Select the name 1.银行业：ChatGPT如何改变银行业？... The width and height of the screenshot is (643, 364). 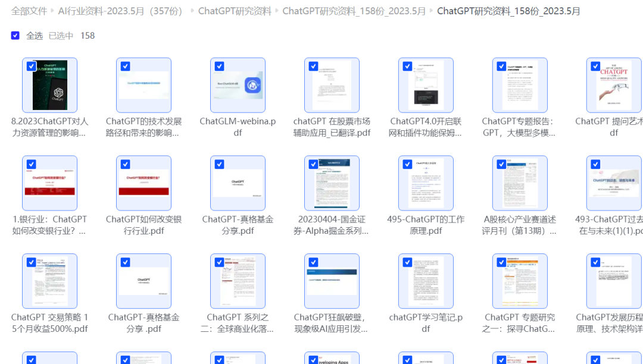tap(49, 225)
